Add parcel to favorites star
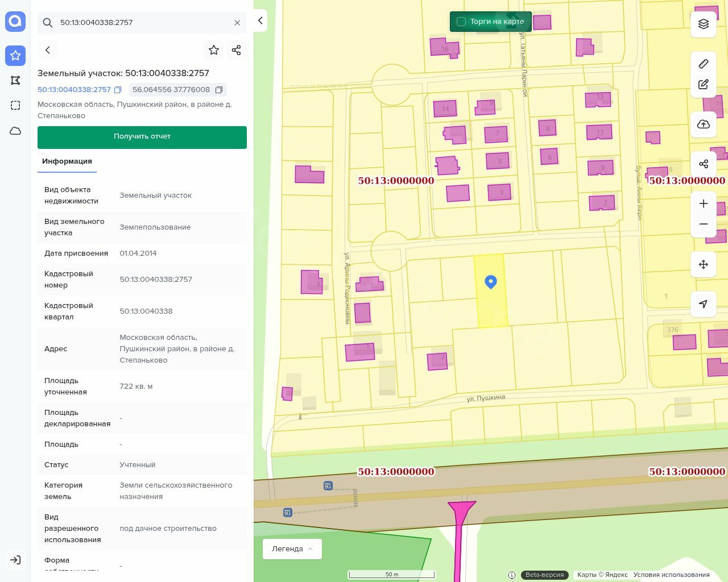728x582 pixels. pos(214,50)
